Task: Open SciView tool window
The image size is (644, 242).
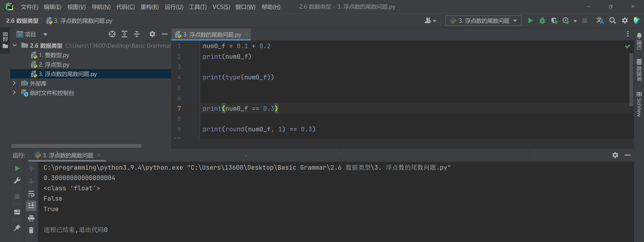Action: coord(639,104)
